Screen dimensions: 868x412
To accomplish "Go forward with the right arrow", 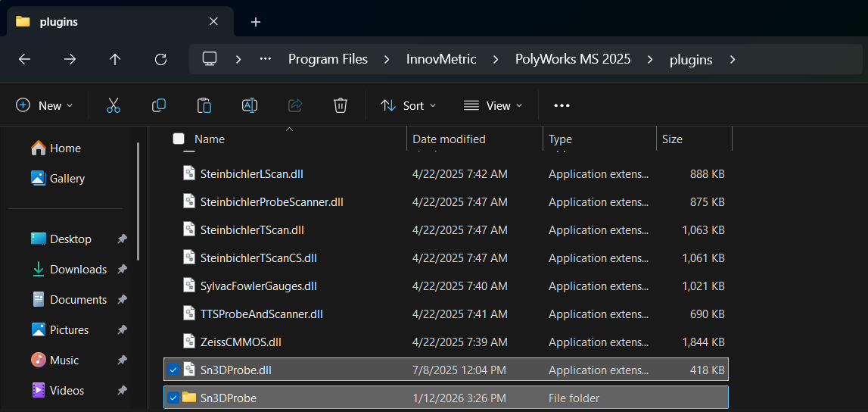I will pyautogui.click(x=70, y=59).
